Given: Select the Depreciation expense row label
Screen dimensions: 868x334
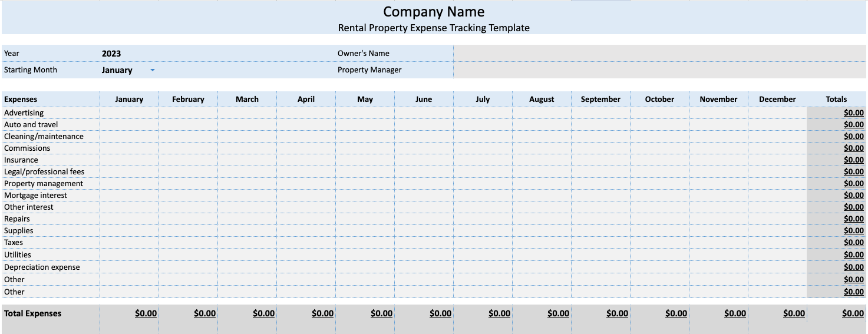Looking at the screenshot, I should 42,267.
